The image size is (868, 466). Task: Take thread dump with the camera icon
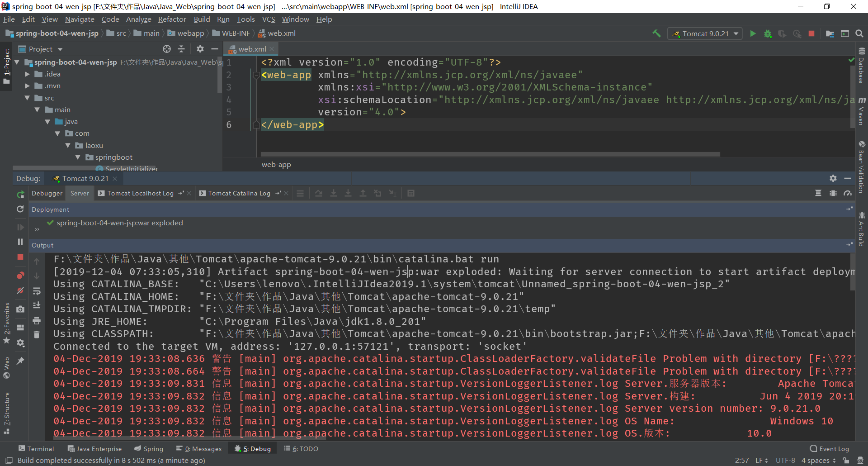pyautogui.click(x=20, y=309)
